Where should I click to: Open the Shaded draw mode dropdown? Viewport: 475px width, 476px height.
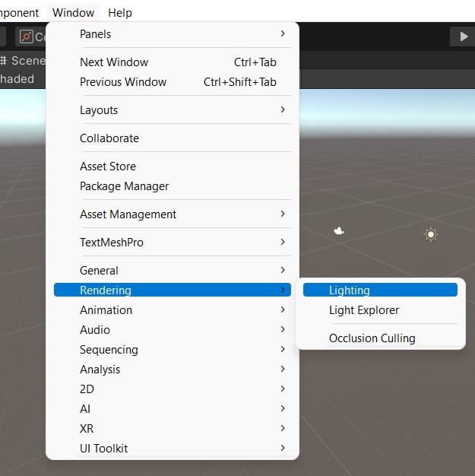[x=17, y=79]
